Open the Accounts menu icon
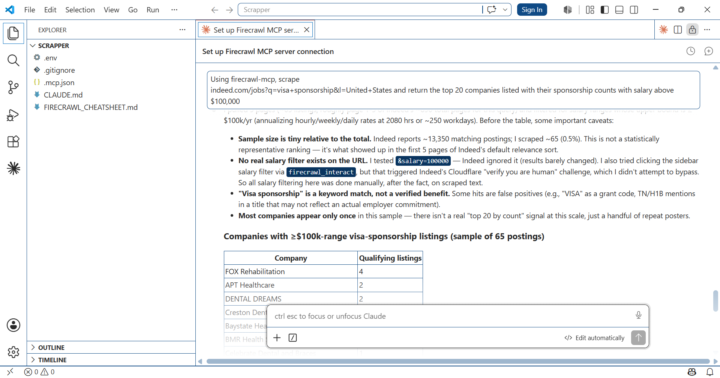Image resolution: width=720 pixels, height=378 pixels. coord(13,325)
